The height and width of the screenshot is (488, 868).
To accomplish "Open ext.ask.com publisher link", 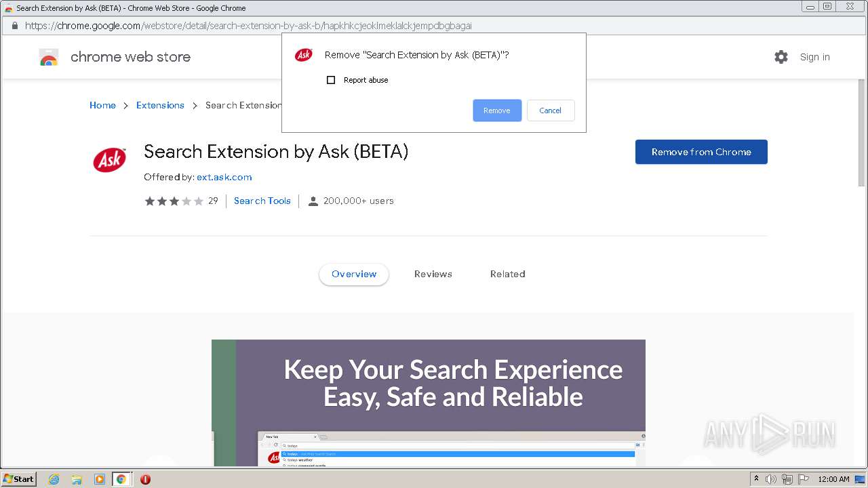I will tap(224, 177).
